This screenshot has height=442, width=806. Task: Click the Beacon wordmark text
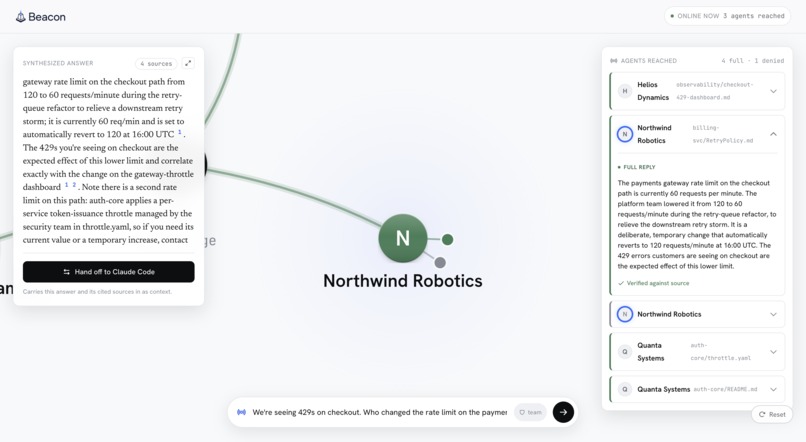(47, 17)
